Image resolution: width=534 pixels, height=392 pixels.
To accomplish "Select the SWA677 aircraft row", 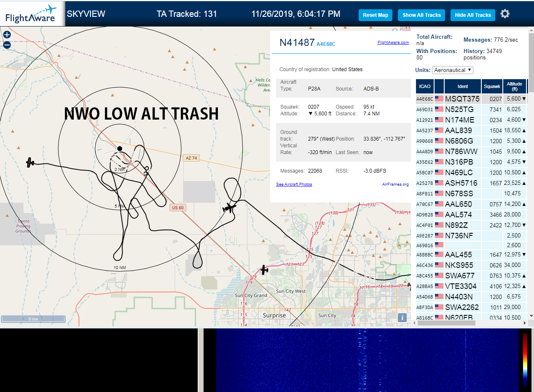I will [471, 276].
